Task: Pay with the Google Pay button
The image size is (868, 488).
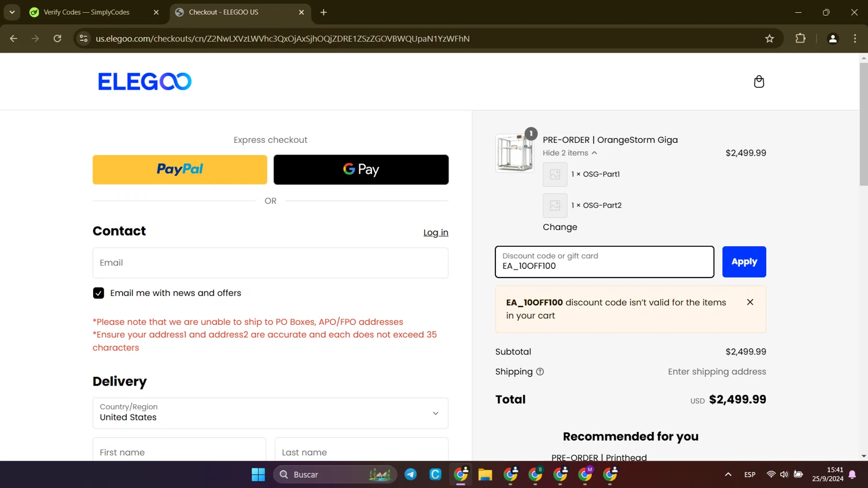Action: (361, 169)
